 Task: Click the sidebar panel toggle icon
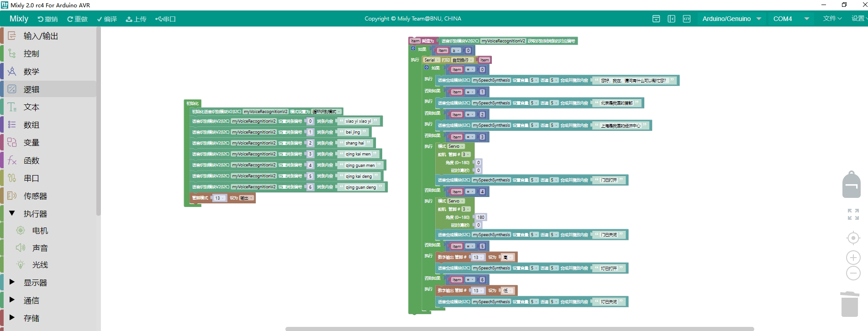pyautogui.click(x=671, y=19)
